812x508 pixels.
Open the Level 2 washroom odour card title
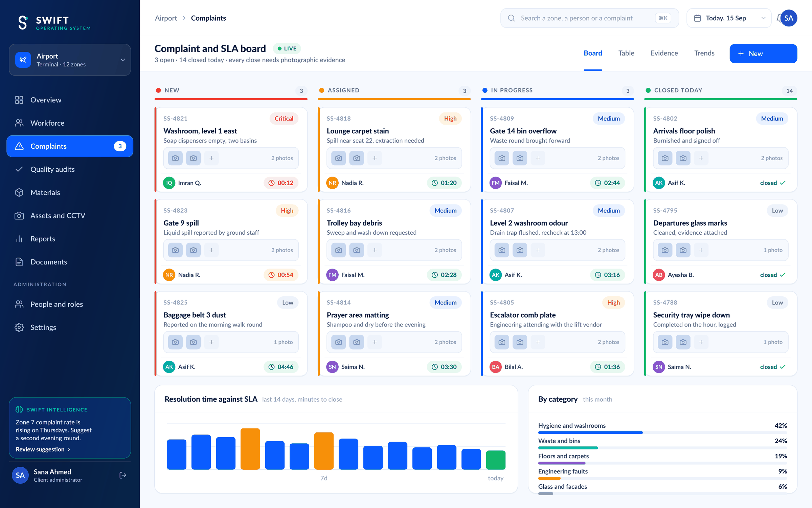coord(529,223)
